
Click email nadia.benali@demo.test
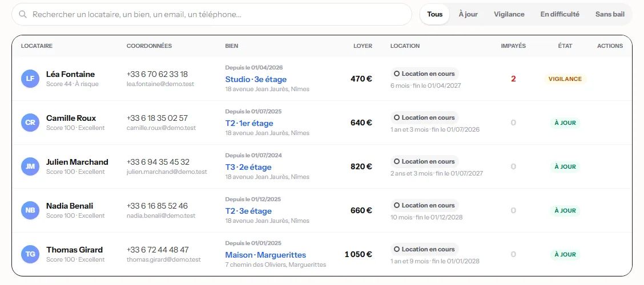pos(161,215)
